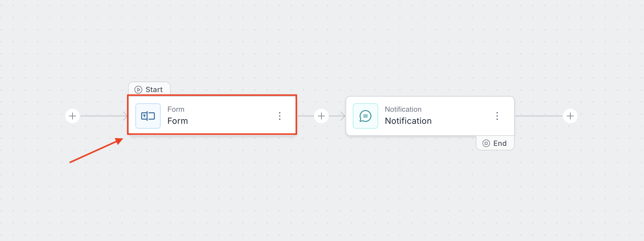
Task: Click the play icon in the Start tag
Action: 138,90
